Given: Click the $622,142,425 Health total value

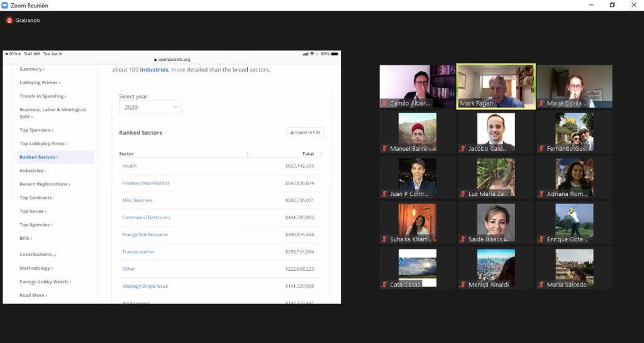Looking at the screenshot, I should point(300,166).
